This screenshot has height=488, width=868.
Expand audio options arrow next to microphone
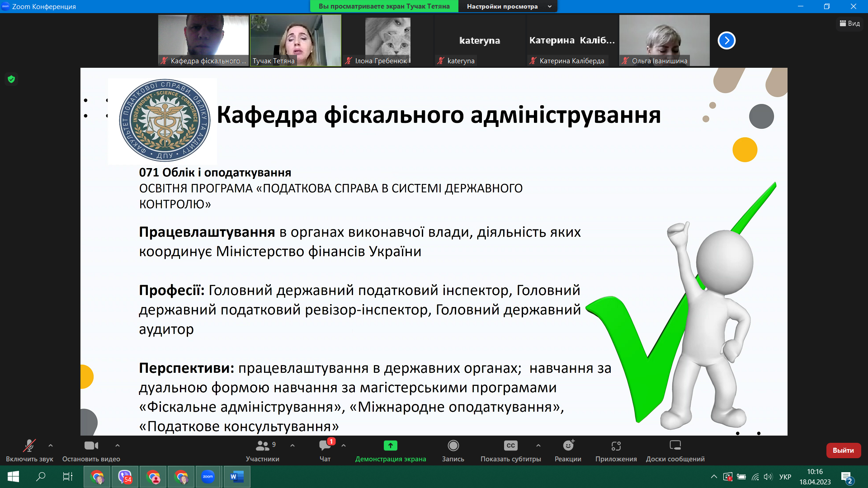pos(51,446)
